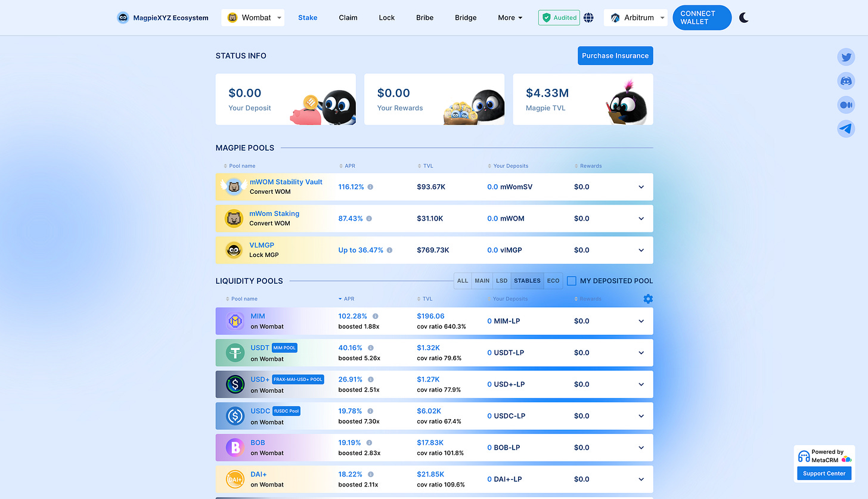Click info icon beside BOB 19.19% APR

(369, 442)
